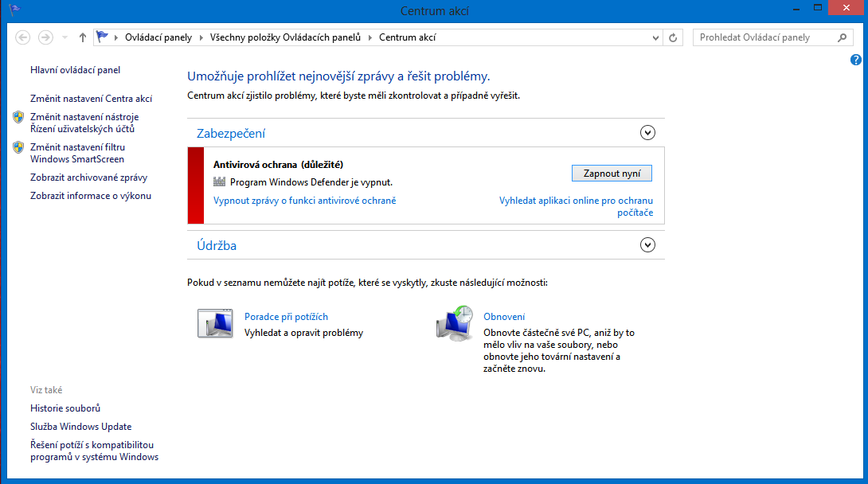Expand the address bar history dropdown
This screenshot has width=868, height=484.
(655, 37)
